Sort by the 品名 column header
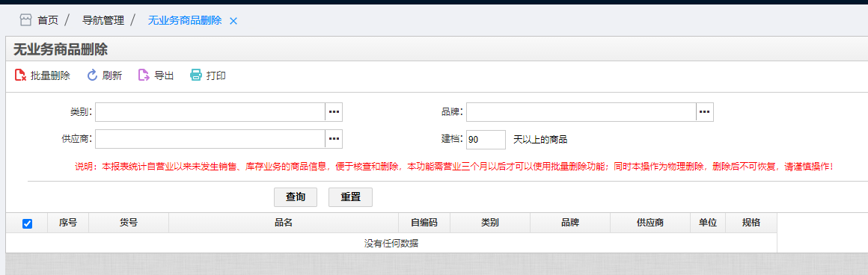The height and width of the screenshot is (275, 868). 284,223
